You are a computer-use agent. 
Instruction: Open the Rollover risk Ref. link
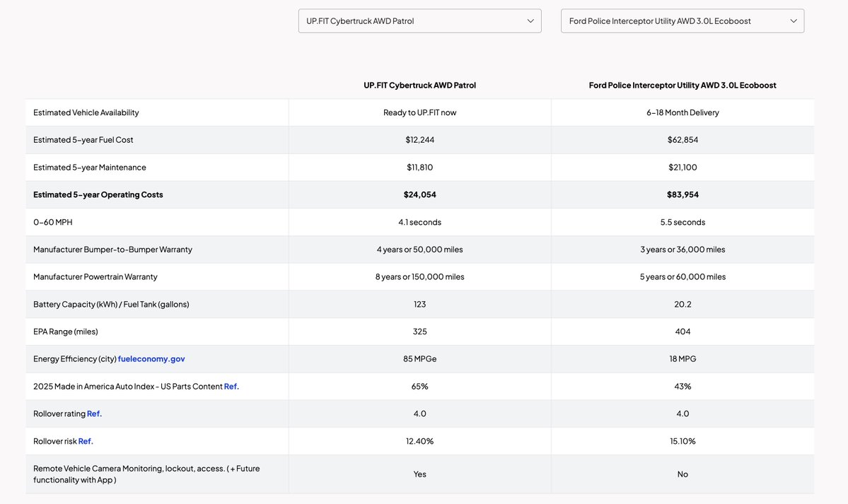tap(86, 441)
